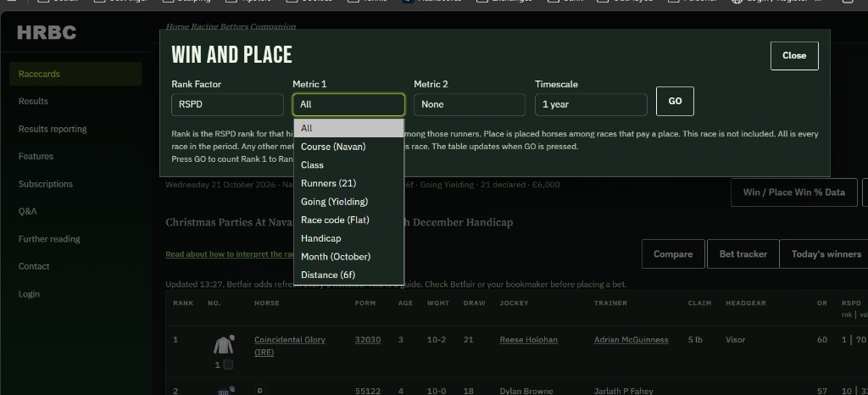Click the RSPD column header
This screenshot has width=868, height=395.
tap(851, 303)
